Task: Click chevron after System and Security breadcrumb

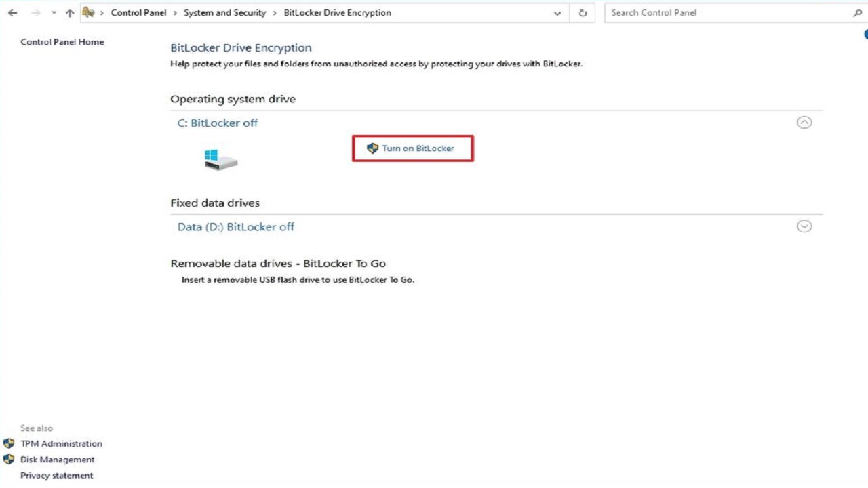Action: (275, 13)
